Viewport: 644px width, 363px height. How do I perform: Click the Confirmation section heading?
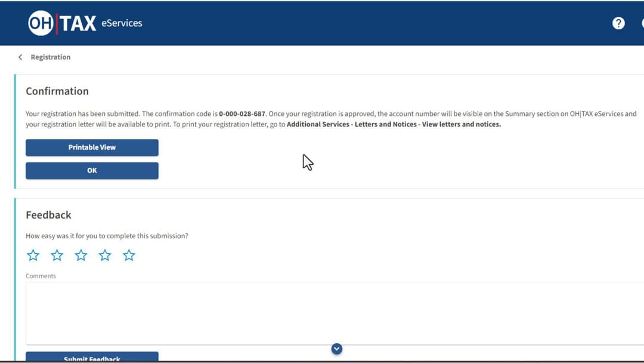point(57,91)
